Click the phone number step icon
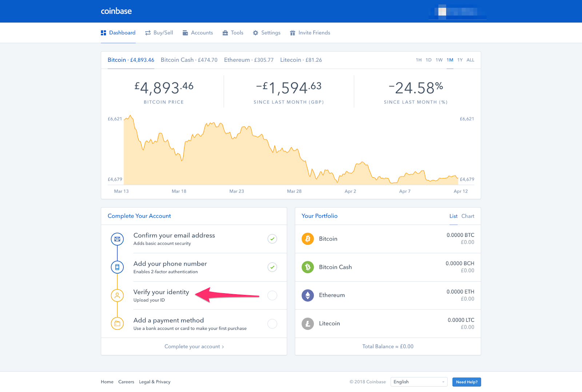Screen dimensions: 582x392 [x=117, y=267]
